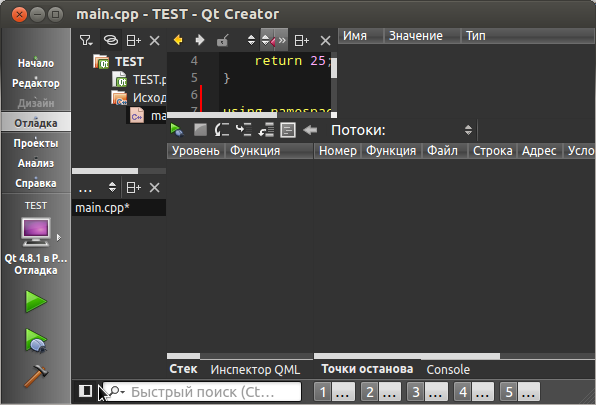Click the Step Out icon
Viewport: 596px width, 405px height.
click(x=266, y=130)
